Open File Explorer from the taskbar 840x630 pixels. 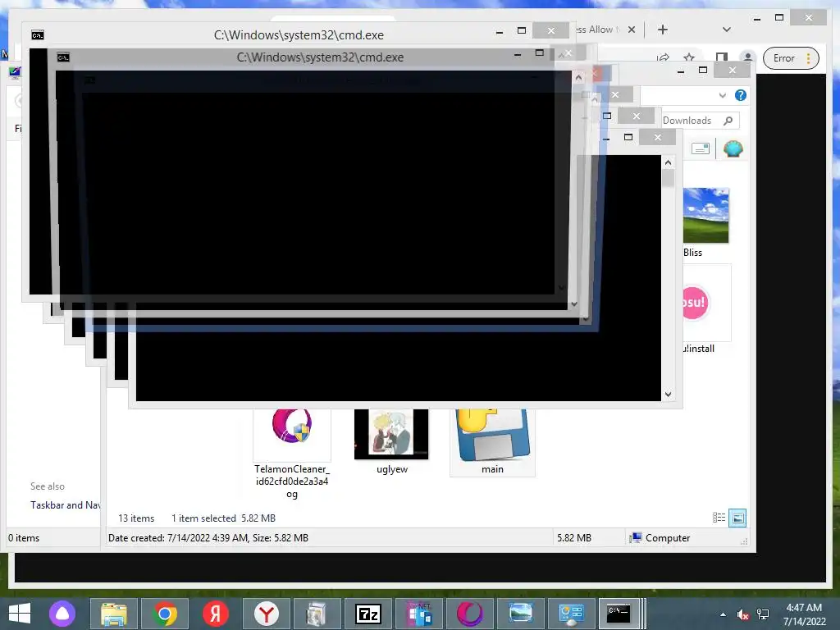[x=114, y=614]
